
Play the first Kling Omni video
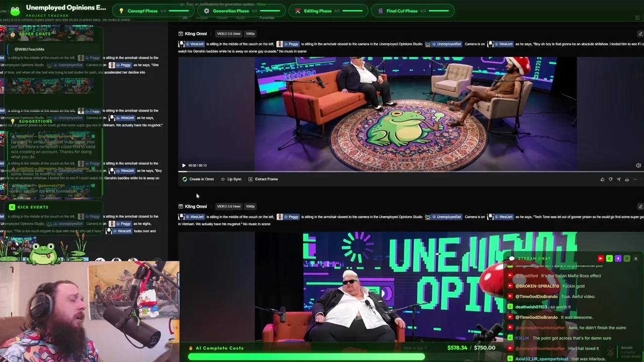coord(184,165)
